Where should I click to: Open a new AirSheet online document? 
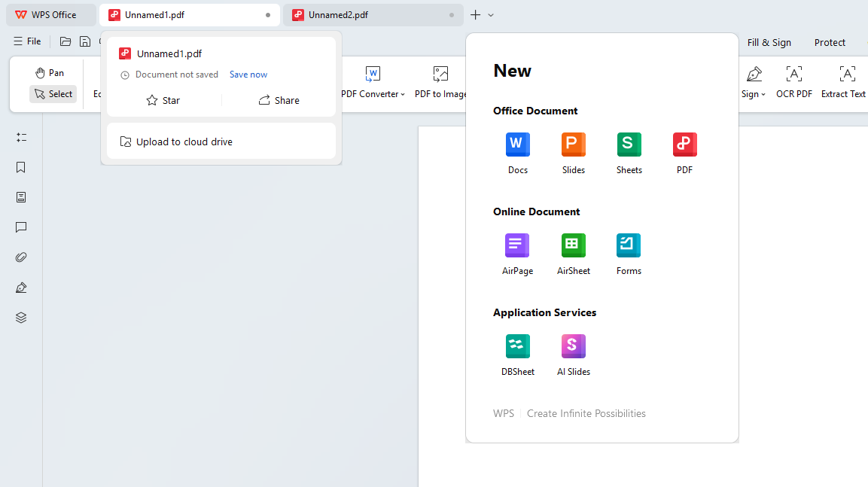click(574, 254)
